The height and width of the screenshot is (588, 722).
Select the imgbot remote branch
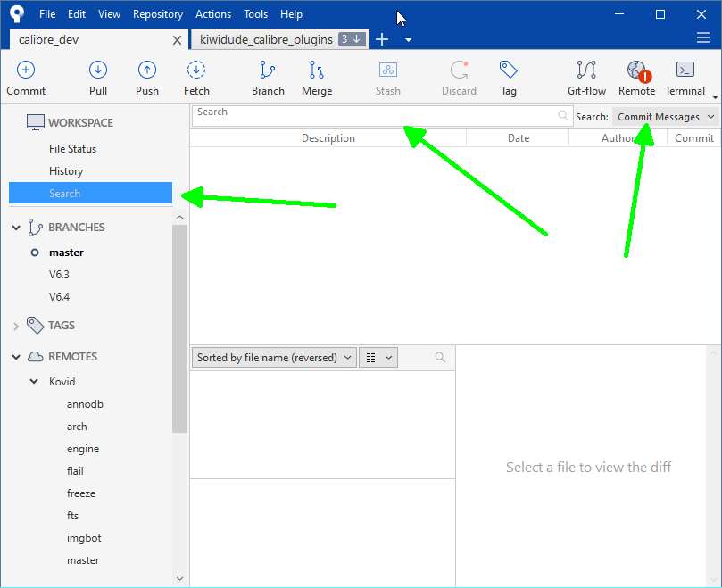(x=84, y=538)
